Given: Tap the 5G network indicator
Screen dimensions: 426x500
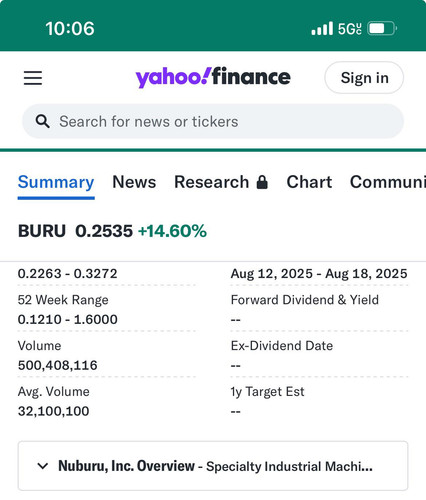Looking at the screenshot, I should (x=349, y=29).
